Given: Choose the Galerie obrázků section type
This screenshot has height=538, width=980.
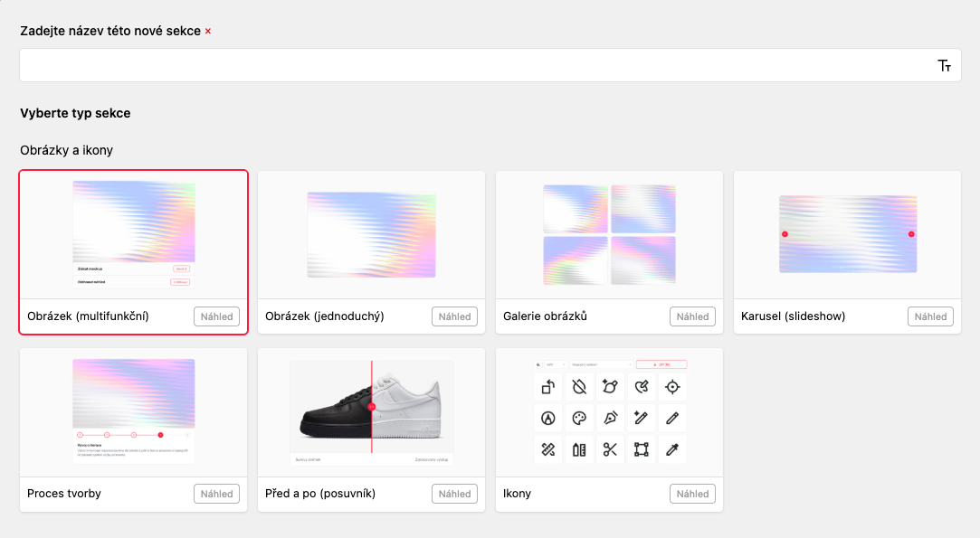Looking at the screenshot, I should click(x=609, y=252).
